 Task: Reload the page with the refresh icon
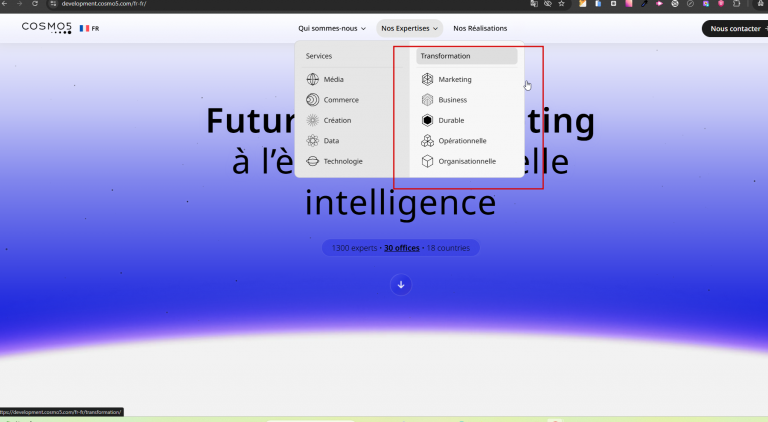[35, 3]
